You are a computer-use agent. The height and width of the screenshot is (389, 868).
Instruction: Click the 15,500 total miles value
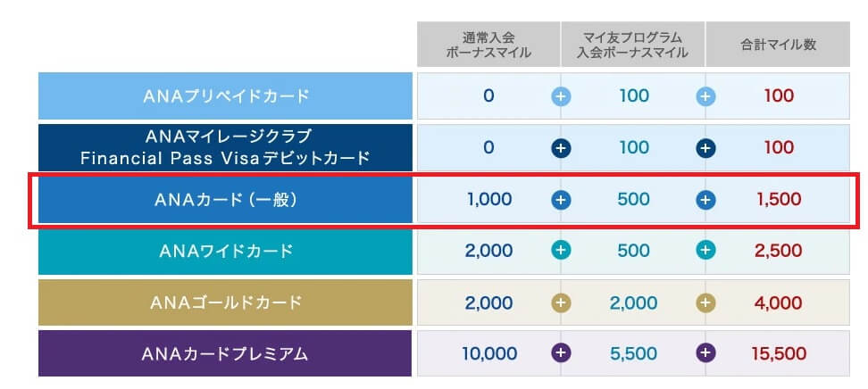point(779,353)
